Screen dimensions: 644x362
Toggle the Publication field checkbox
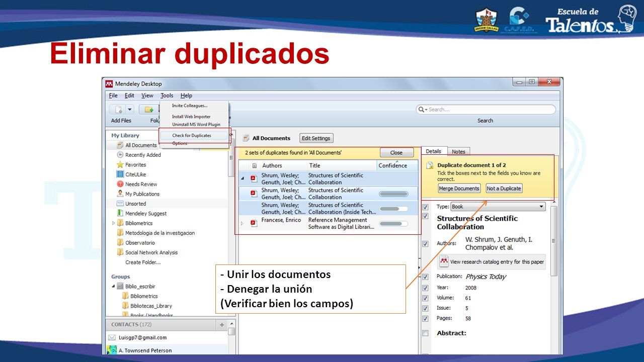[425, 277]
